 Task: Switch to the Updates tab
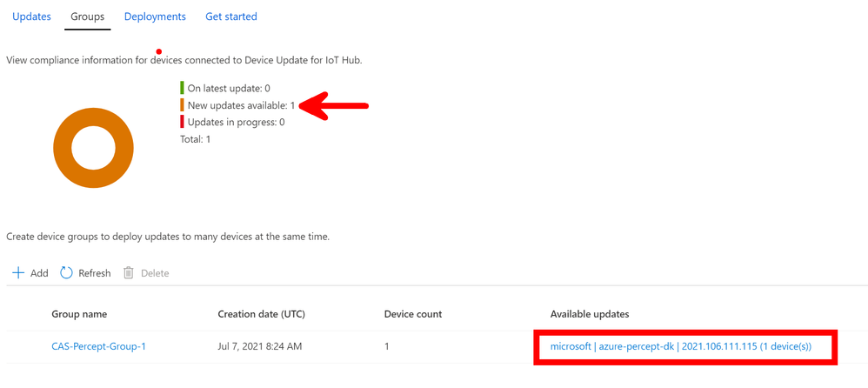pos(31,17)
